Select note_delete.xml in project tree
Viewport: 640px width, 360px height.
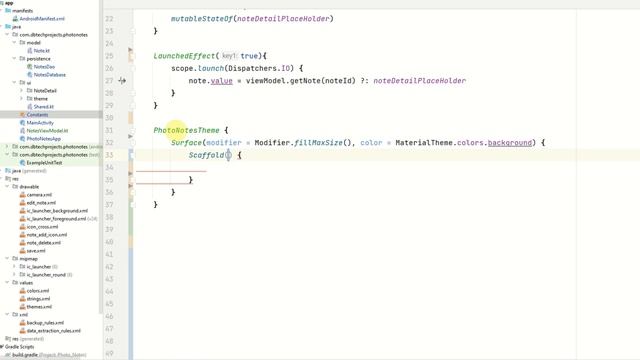pos(44,243)
